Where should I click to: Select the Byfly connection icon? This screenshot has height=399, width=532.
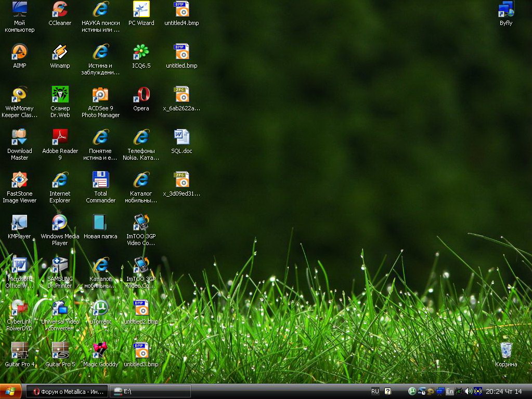[506, 9]
